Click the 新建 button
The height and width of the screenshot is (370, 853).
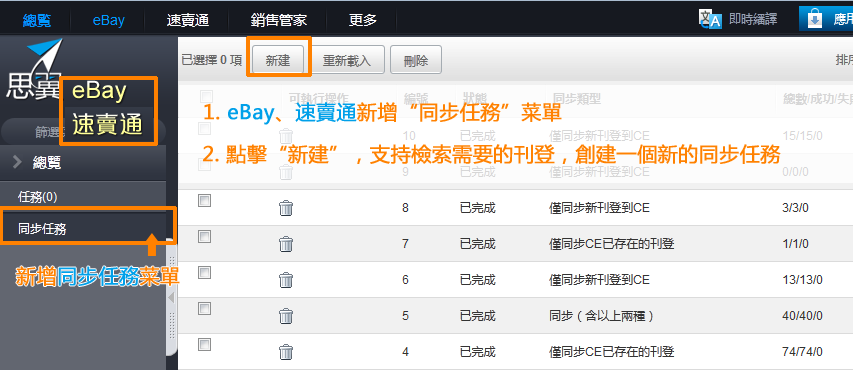point(278,60)
